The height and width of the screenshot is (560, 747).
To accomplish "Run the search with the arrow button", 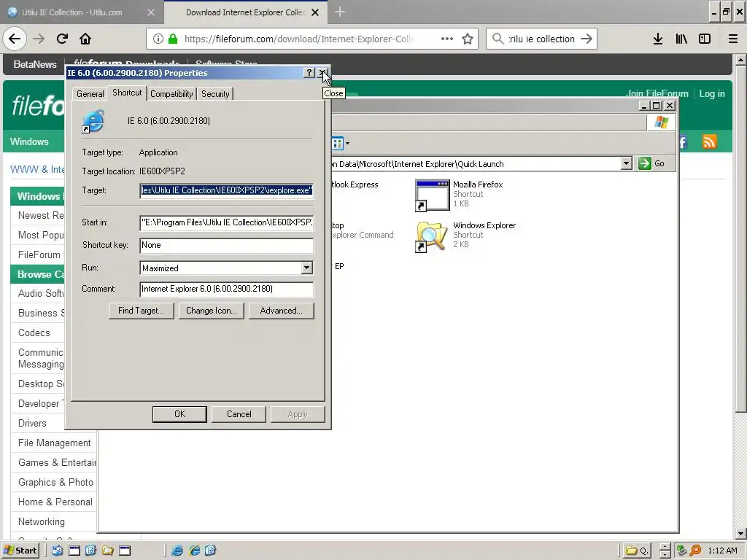I will (x=587, y=39).
